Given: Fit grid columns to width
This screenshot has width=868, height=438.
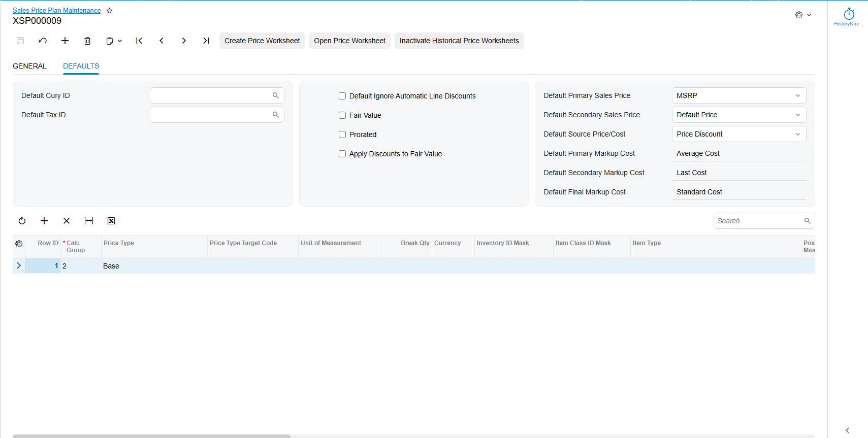Looking at the screenshot, I should (89, 221).
